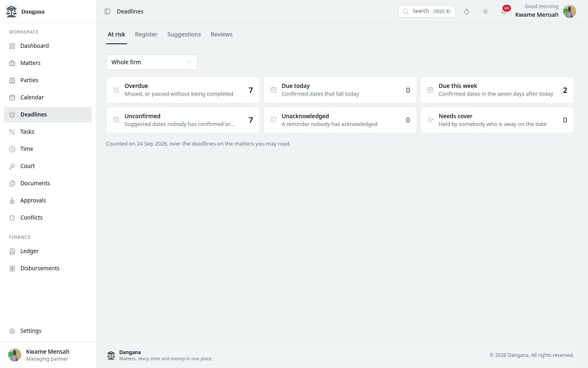Click the Settings gear icon
This screenshot has width=588, height=368.
(12, 331)
